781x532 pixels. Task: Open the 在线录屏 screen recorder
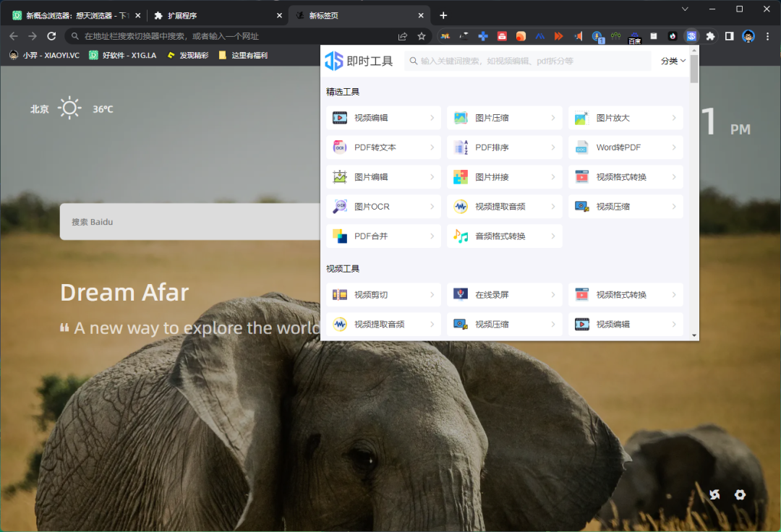(504, 295)
